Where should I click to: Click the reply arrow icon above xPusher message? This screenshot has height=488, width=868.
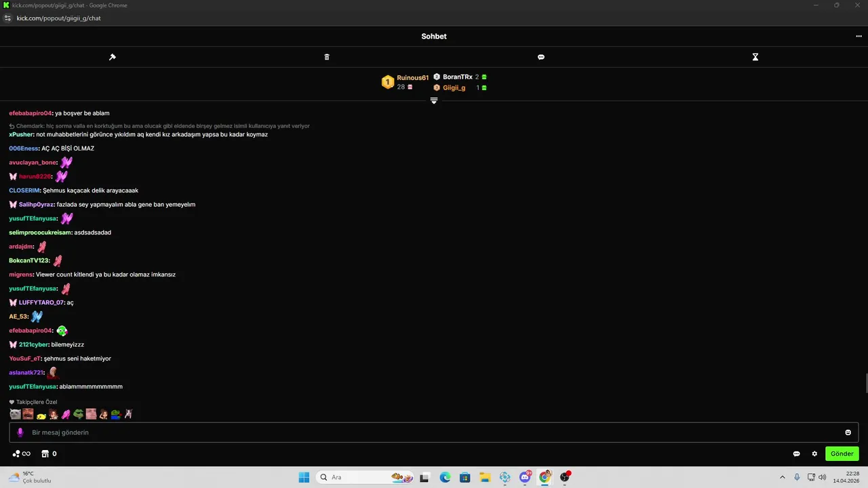(12, 126)
